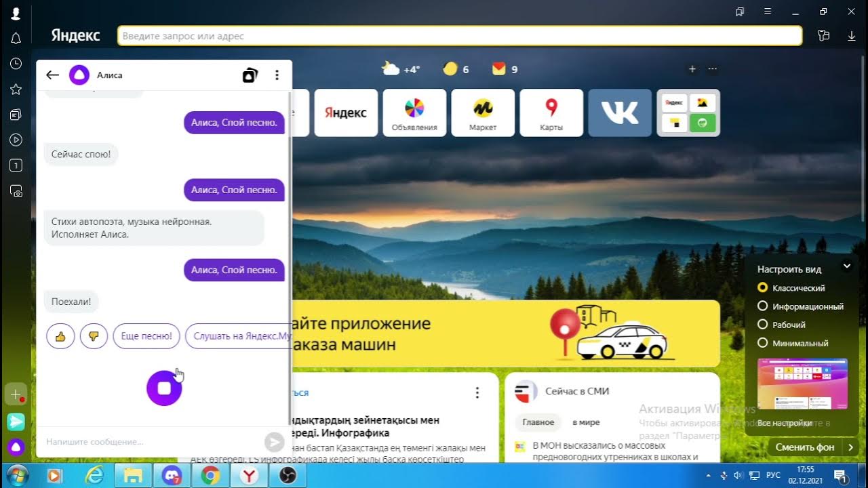Collapse the Настроить вид panel
Viewport: 868px width, 488px height.
tap(847, 266)
